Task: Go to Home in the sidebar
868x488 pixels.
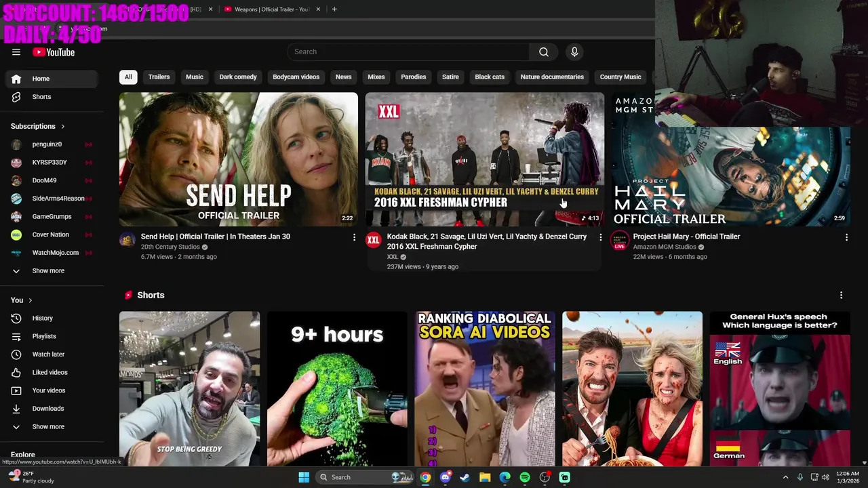Action: tap(52, 79)
